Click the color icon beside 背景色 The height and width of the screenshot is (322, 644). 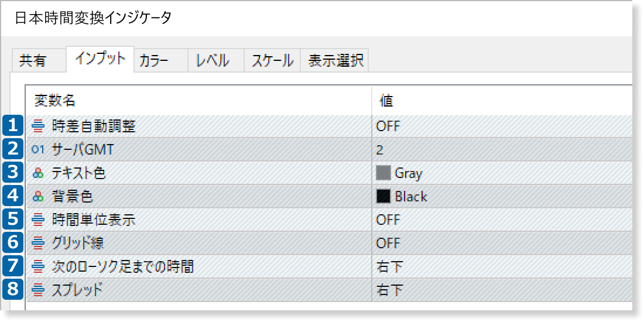point(39,197)
